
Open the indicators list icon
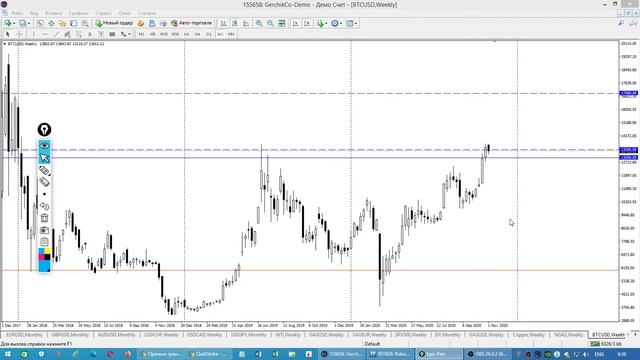click(x=320, y=23)
